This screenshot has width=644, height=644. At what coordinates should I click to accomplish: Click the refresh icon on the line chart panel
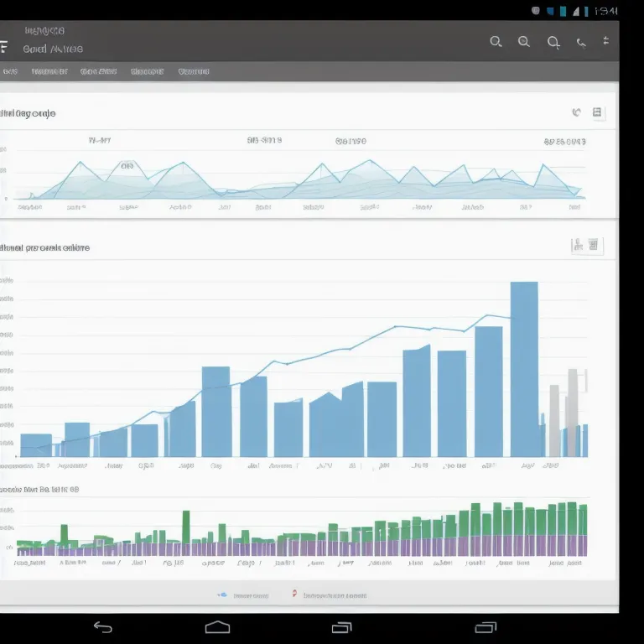click(x=577, y=112)
